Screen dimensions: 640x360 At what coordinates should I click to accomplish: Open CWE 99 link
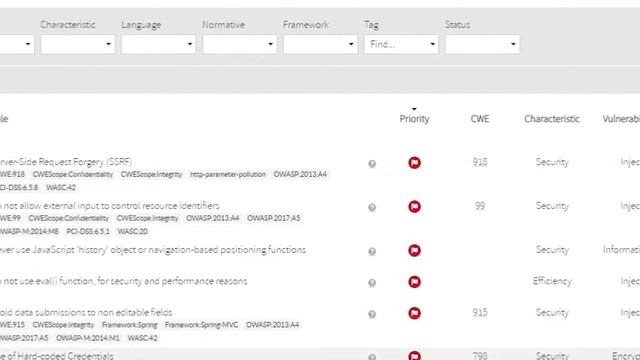coord(480,206)
